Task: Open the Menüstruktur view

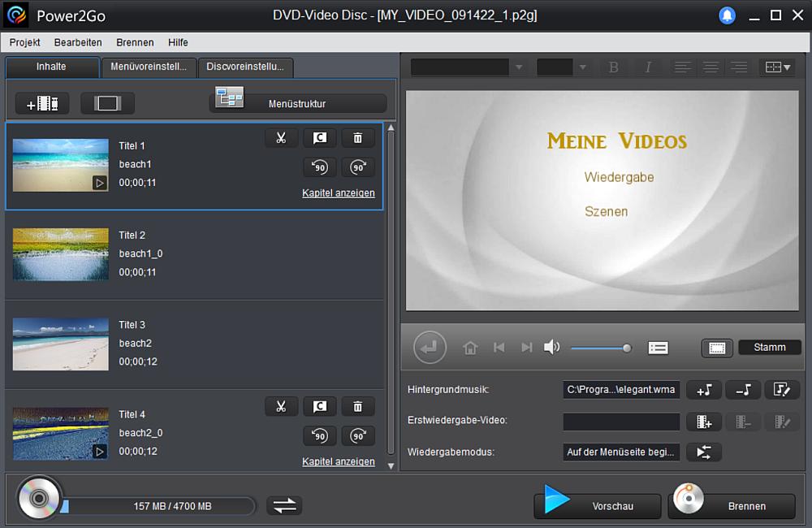Action: (x=298, y=103)
